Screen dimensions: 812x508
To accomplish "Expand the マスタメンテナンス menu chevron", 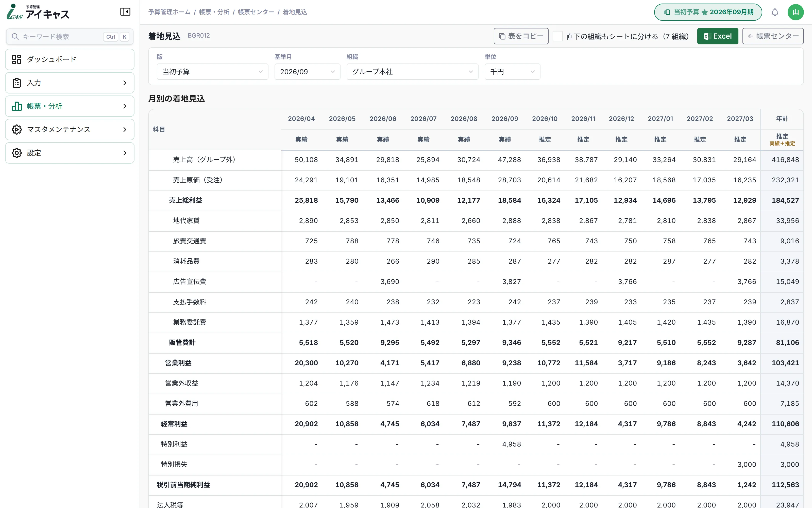I will (125, 129).
